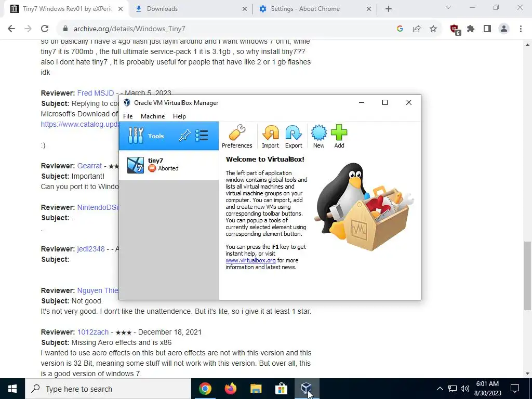532x399 pixels.
Task: Click the Google icon in address bar
Action: (x=400, y=29)
